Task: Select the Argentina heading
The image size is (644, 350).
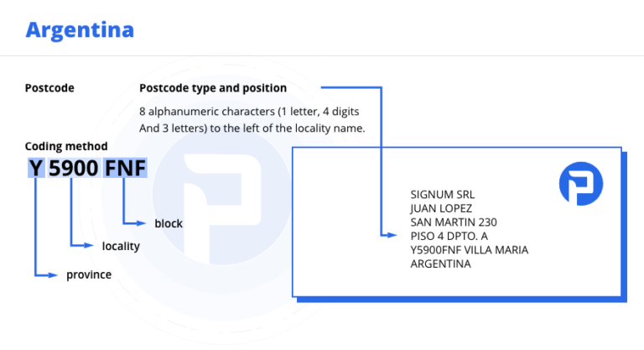Action: [x=79, y=30]
